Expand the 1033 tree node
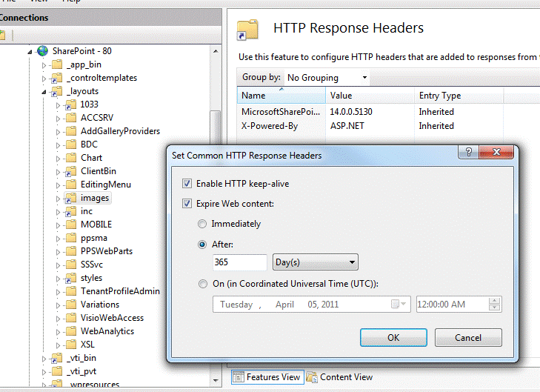This screenshot has width=540, height=392. pos(58,105)
